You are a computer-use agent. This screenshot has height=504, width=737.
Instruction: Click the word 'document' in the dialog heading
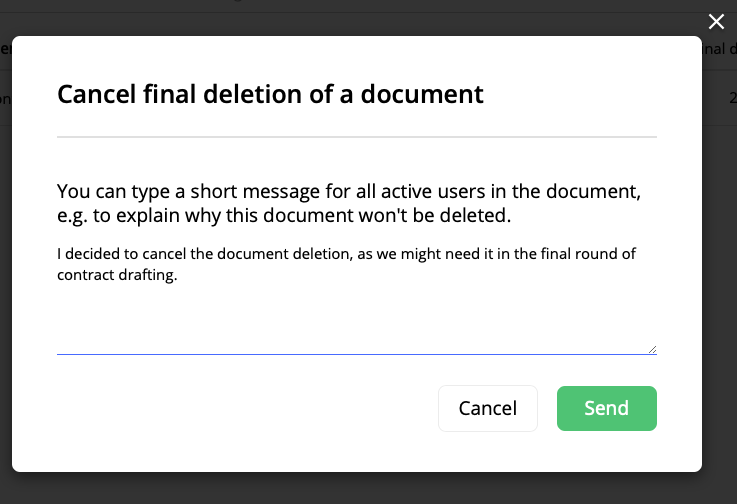pos(422,94)
